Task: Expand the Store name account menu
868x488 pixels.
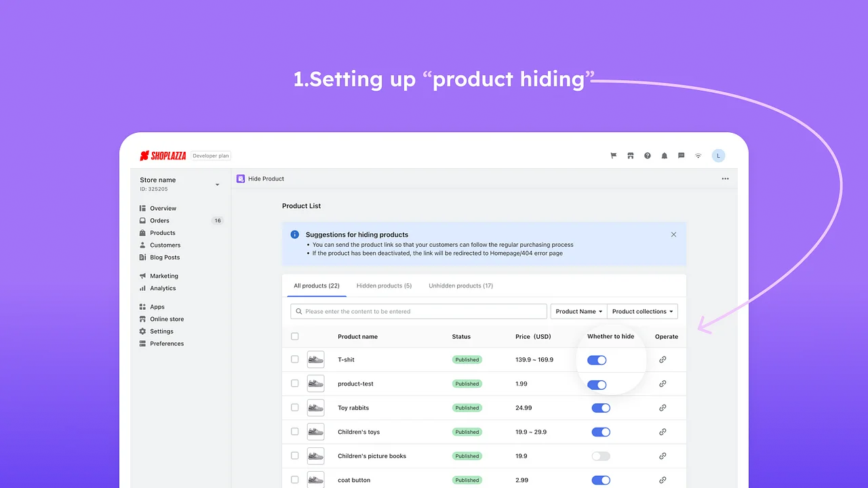Action: (x=217, y=184)
